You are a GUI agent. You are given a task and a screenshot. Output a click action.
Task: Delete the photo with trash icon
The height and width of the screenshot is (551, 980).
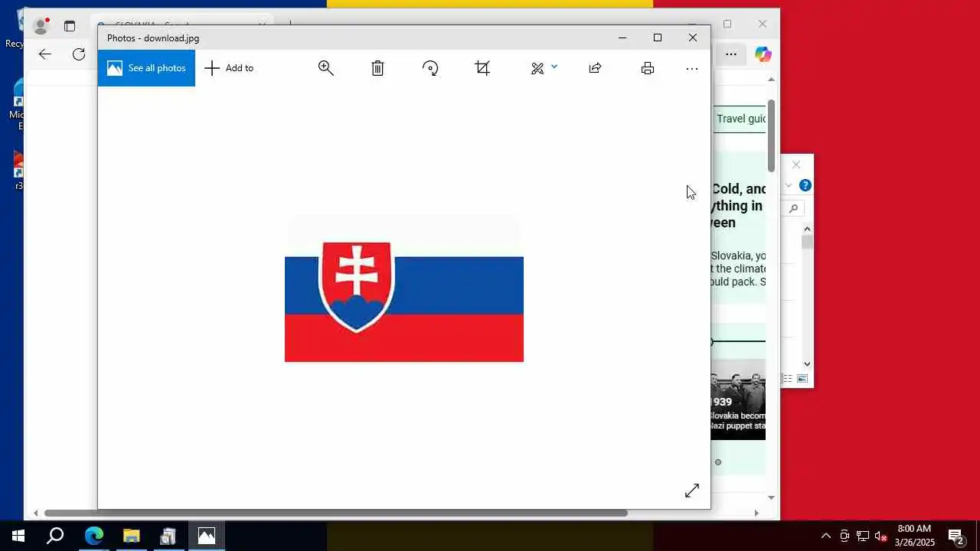coord(377,68)
